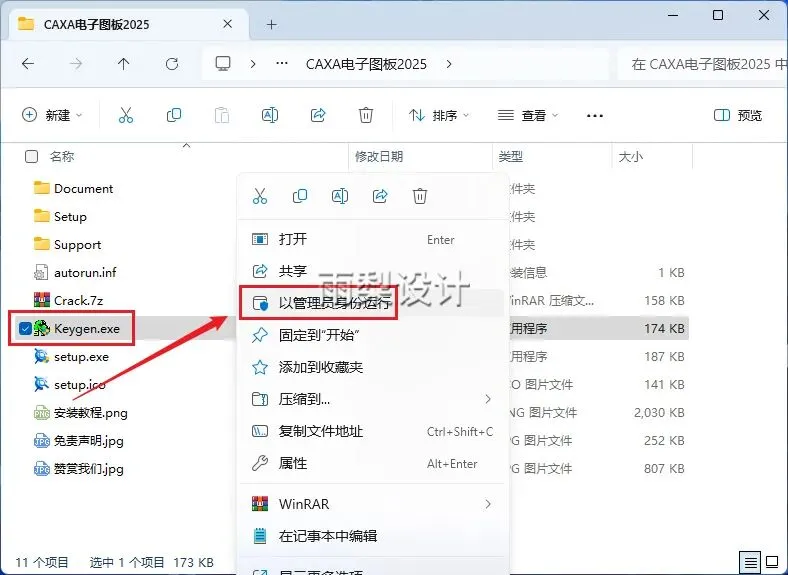
Task: Open the 排序 sort dropdown
Action: [x=439, y=116]
